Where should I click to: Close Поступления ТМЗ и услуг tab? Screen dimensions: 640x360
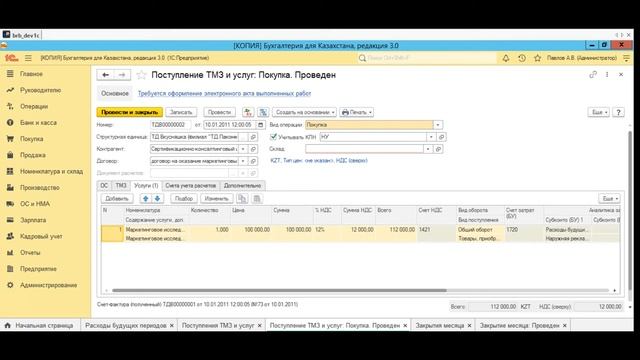(260, 326)
